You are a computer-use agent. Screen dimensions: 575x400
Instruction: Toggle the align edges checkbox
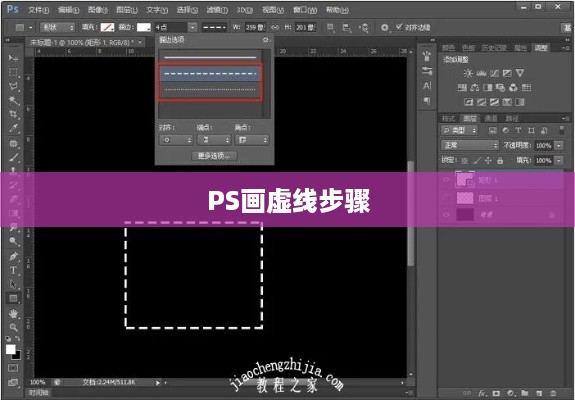(x=399, y=27)
